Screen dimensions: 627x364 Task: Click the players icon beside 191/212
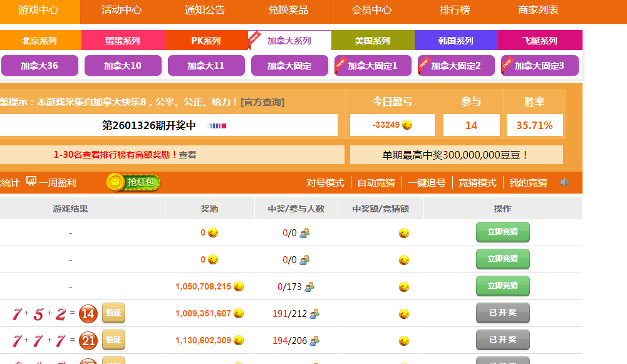pyautogui.click(x=314, y=313)
